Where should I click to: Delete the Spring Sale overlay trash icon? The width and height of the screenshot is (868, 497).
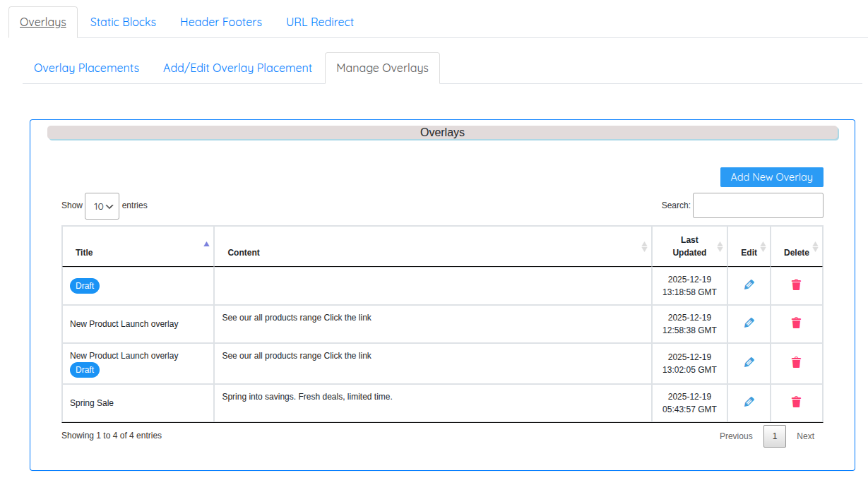[796, 402]
